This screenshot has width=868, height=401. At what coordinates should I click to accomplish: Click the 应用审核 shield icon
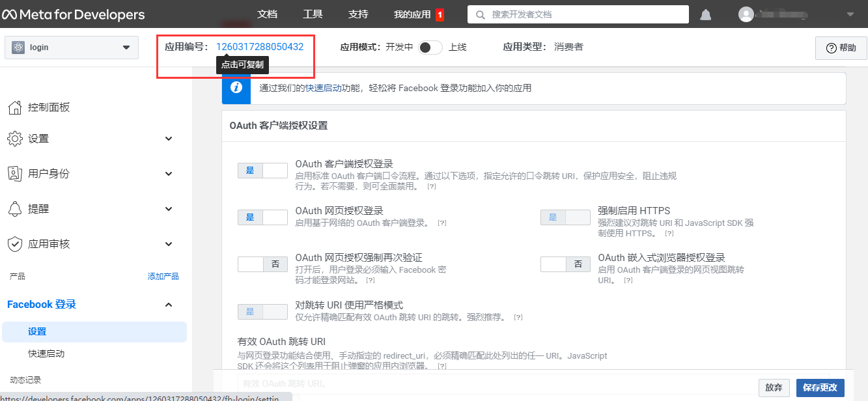click(15, 244)
